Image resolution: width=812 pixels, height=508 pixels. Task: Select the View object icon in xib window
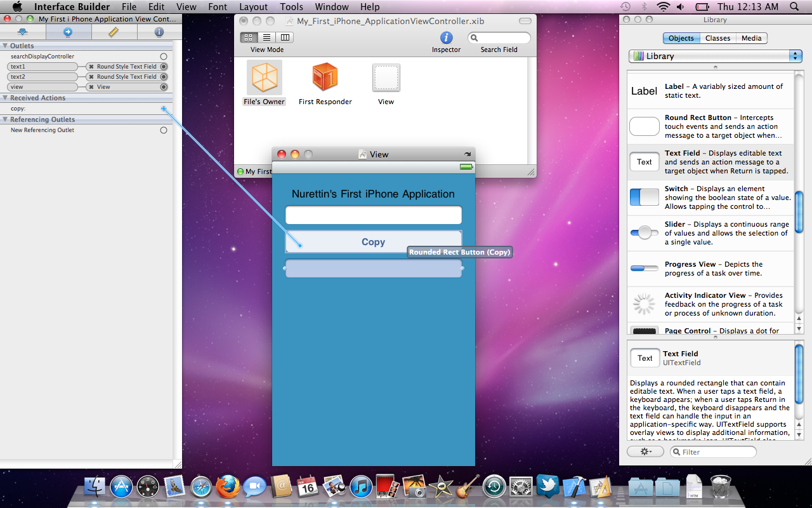click(x=386, y=78)
